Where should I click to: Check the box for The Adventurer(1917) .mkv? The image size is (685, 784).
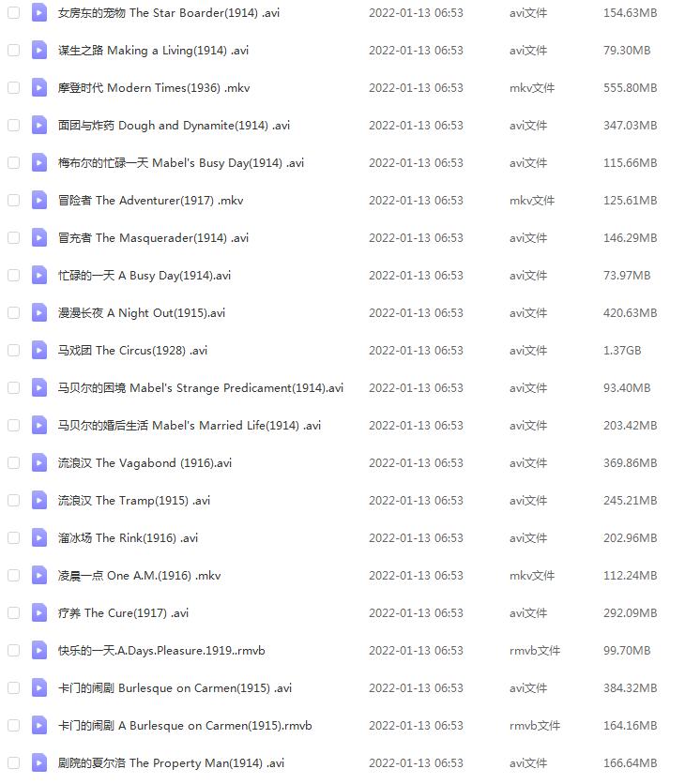[14, 201]
